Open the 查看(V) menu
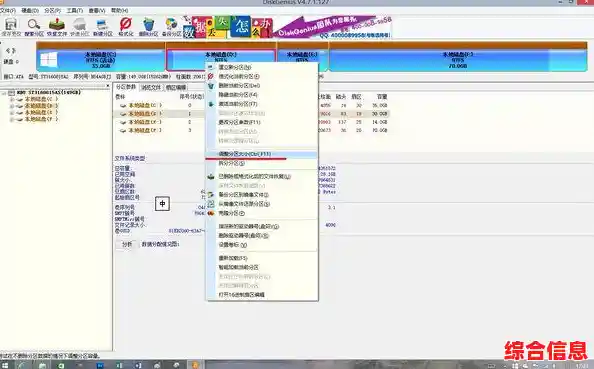594x369 pixels. click(97, 10)
